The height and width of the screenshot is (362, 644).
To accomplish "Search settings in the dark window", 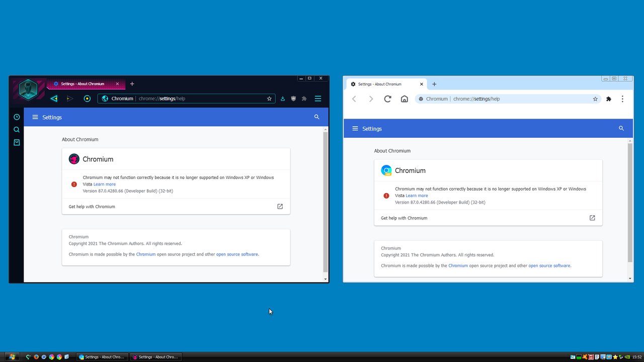I will coord(316,117).
